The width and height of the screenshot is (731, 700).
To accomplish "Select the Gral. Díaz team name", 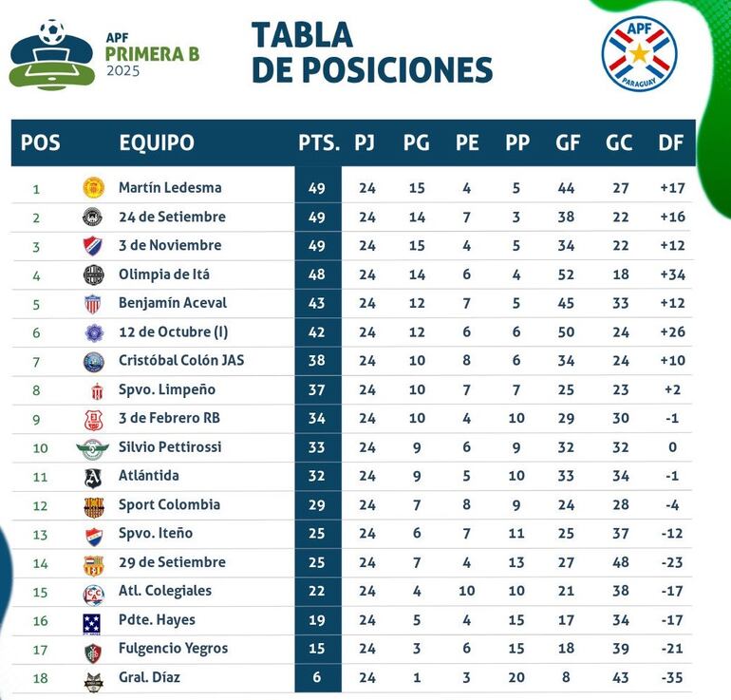I will click(x=149, y=678).
